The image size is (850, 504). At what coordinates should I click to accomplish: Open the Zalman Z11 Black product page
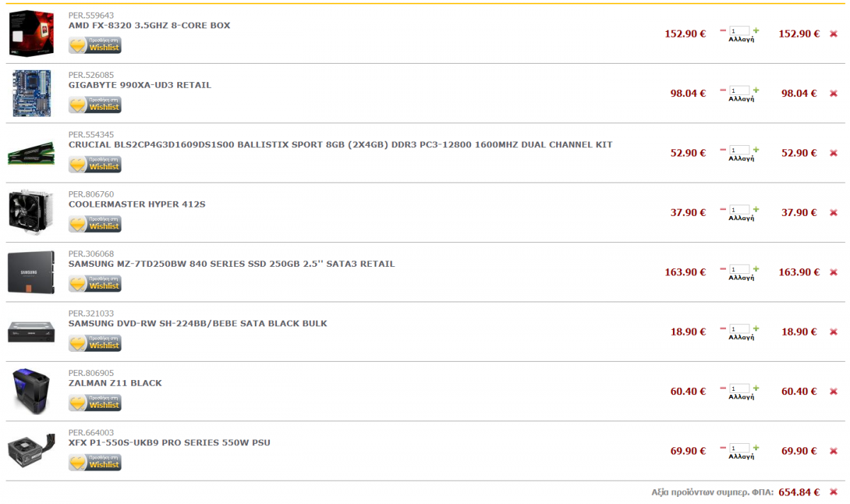click(x=115, y=383)
